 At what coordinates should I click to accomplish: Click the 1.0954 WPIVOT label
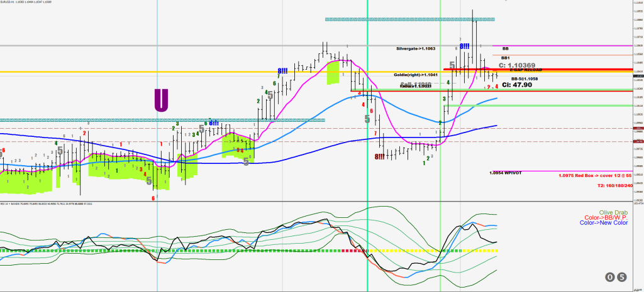[506, 173]
